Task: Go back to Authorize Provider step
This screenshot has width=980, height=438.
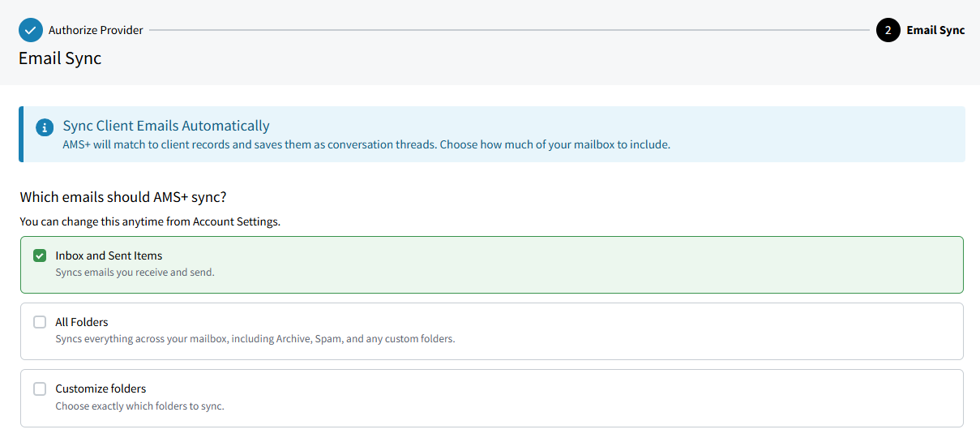Action: pos(96,30)
